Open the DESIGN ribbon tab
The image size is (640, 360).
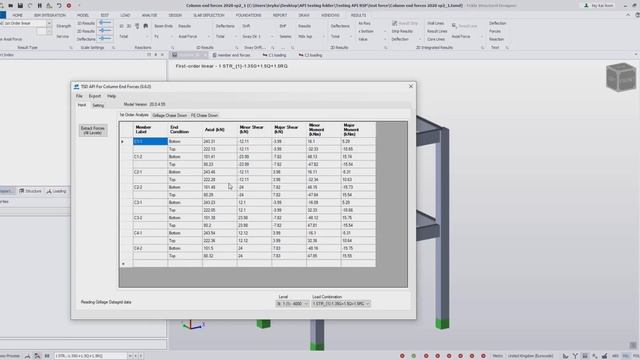click(x=175, y=15)
